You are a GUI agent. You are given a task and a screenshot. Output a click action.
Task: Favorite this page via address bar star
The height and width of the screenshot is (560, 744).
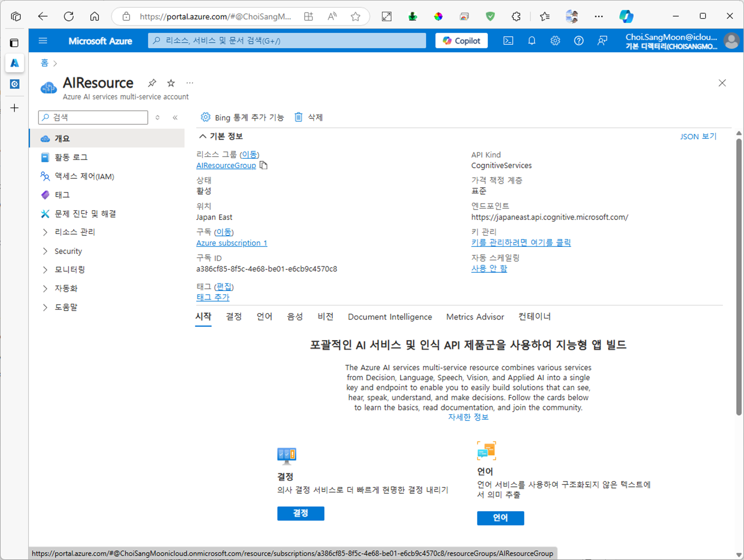355,16
